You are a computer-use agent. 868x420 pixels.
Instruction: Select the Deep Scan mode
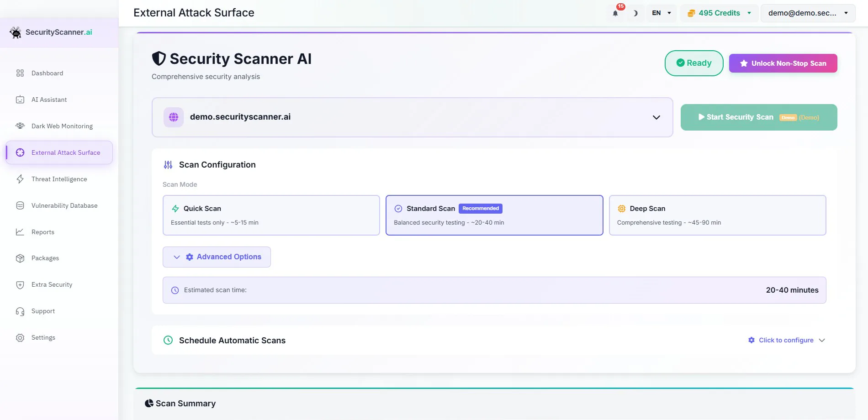[x=717, y=215]
